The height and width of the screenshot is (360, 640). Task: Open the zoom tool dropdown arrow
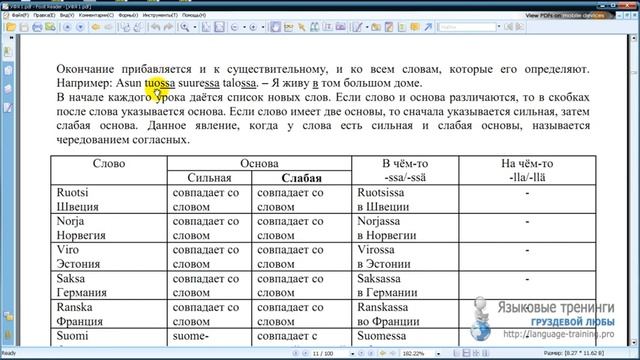pyautogui.click(x=195, y=27)
